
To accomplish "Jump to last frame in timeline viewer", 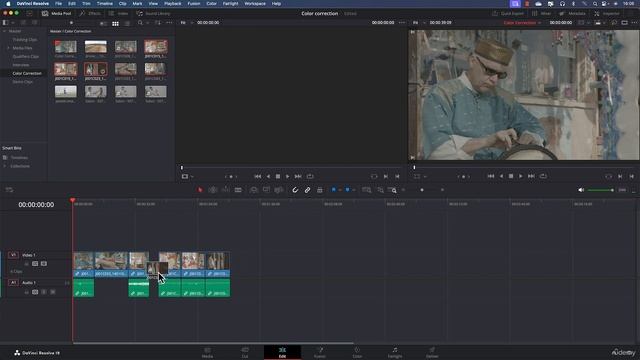I will (531, 176).
